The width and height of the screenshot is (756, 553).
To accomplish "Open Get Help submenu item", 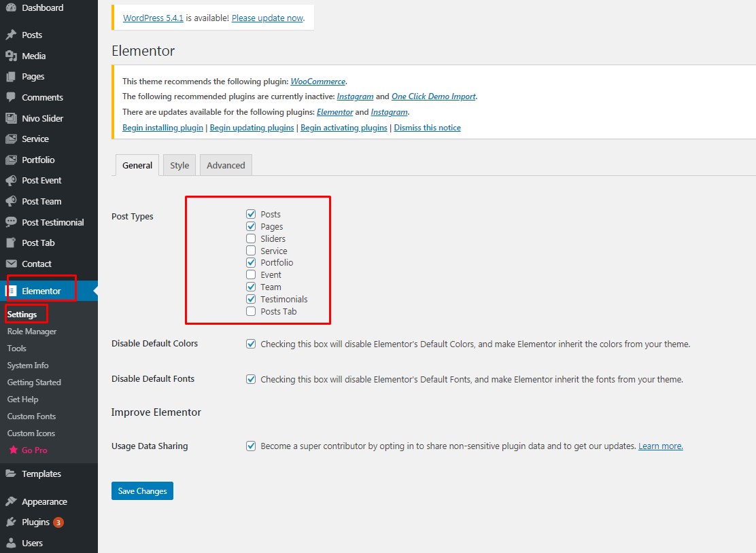I will (22, 399).
